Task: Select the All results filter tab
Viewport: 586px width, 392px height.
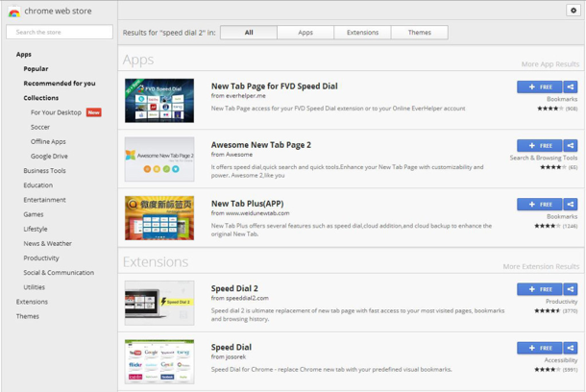Action: [249, 33]
